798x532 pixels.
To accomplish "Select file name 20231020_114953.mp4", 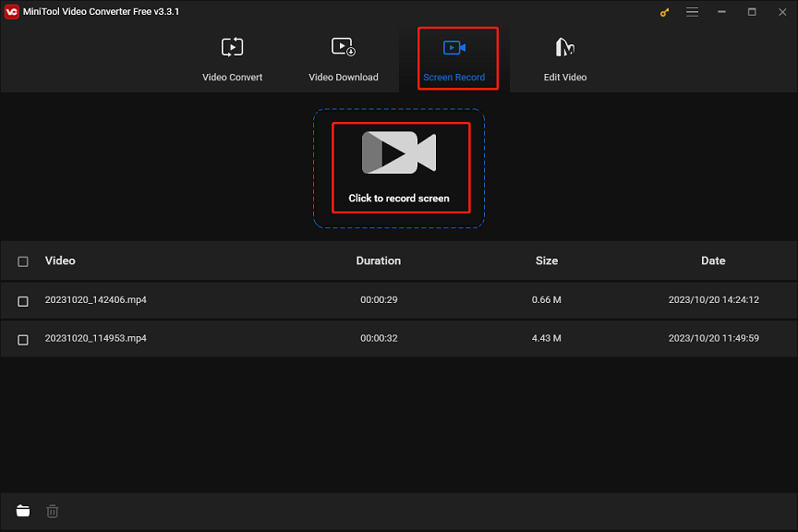I will pyautogui.click(x=96, y=338).
